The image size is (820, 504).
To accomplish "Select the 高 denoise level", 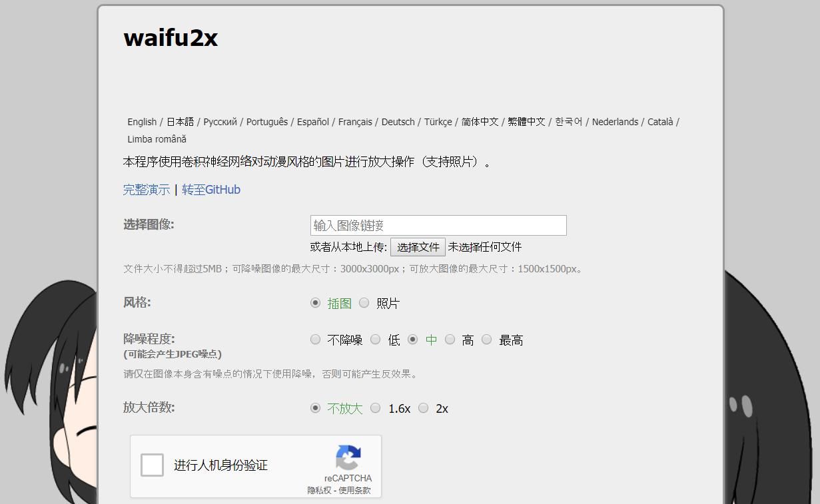I will [450, 340].
